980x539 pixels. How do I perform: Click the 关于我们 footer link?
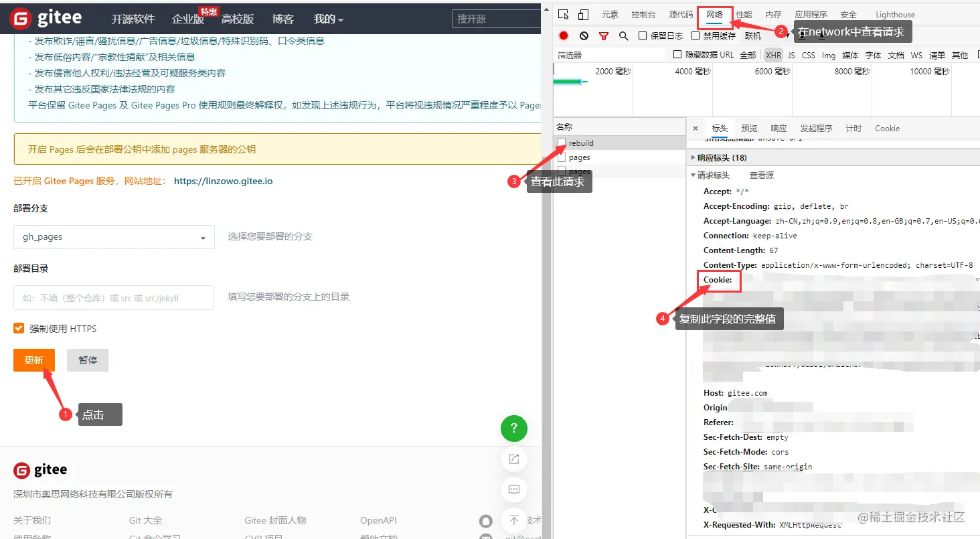pyautogui.click(x=32, y=520)
